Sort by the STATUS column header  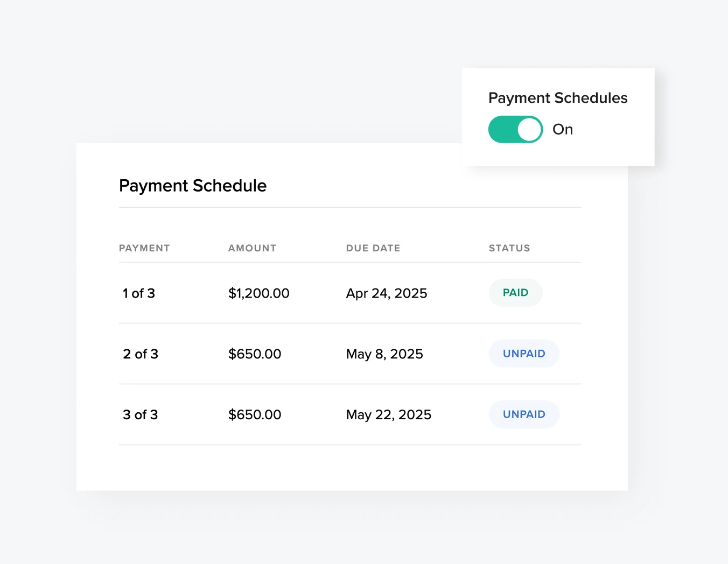(x=509, y=248)
